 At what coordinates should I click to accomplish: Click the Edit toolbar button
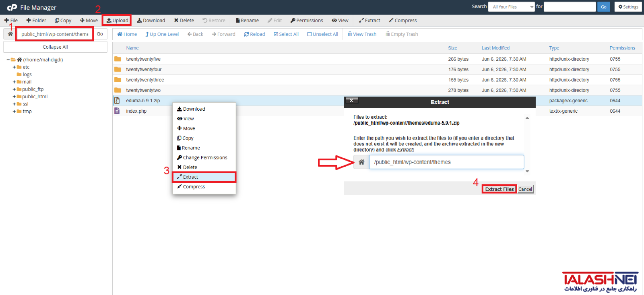[x=275, y=21]
